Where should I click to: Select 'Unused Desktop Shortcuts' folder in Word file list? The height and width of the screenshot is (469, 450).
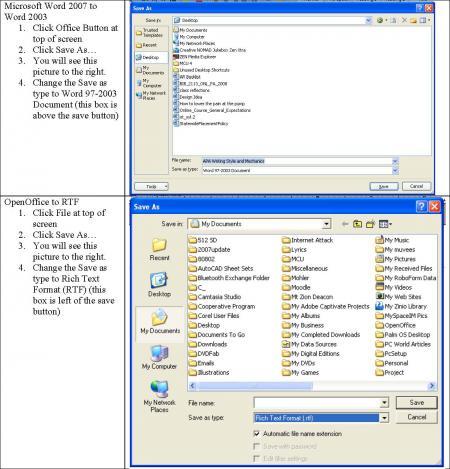[x=201, y=70]
